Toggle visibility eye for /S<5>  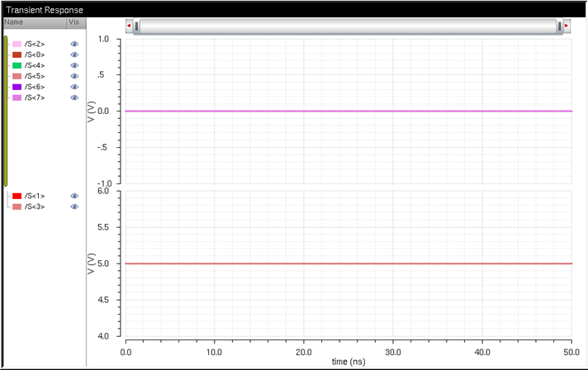74,76
